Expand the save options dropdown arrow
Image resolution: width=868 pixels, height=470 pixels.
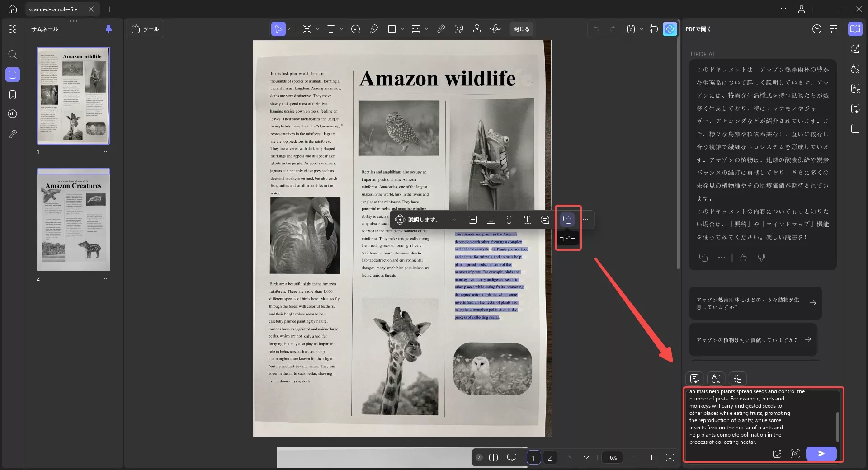pos(642,29)
